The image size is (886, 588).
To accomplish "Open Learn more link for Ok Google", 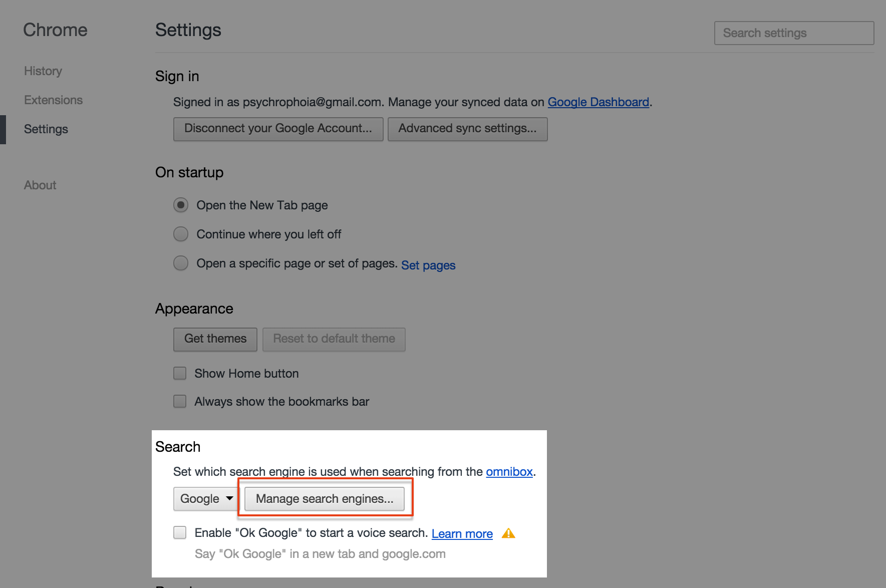I will pyautogui.click(x=462, y=534).
